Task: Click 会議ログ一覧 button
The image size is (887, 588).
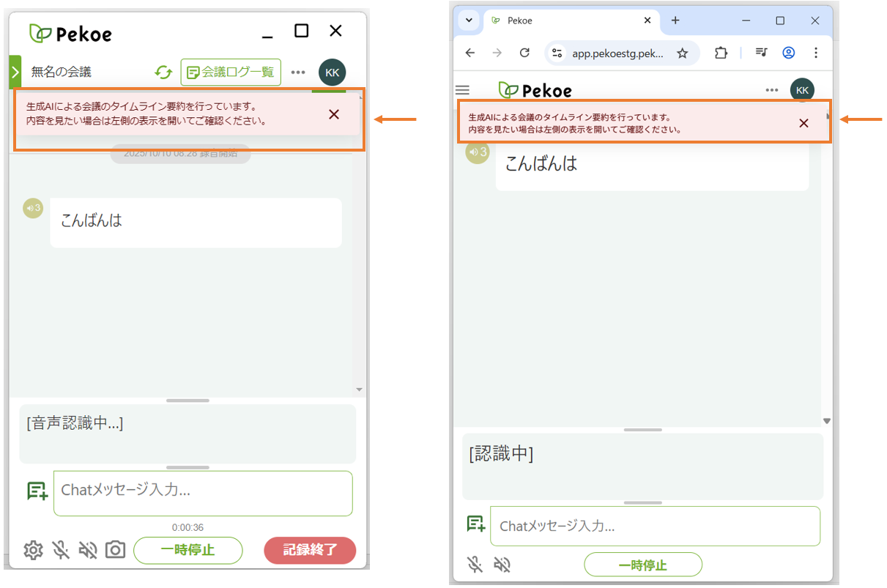Action: 231,72
